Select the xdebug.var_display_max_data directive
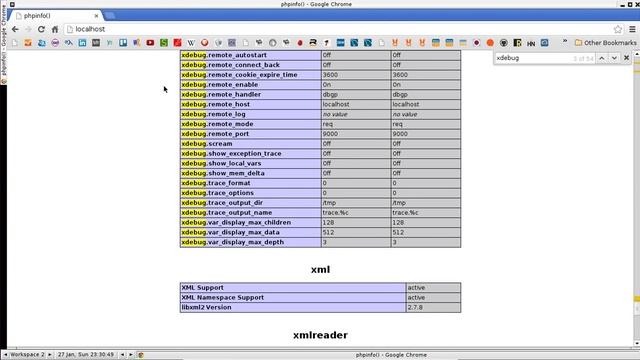 click(x=231, y=232)
